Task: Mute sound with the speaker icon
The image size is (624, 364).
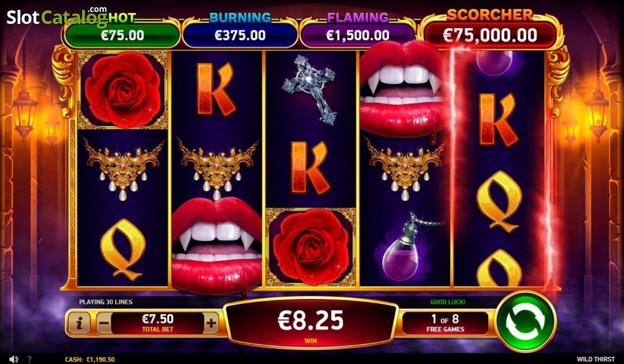Action: 13,359
